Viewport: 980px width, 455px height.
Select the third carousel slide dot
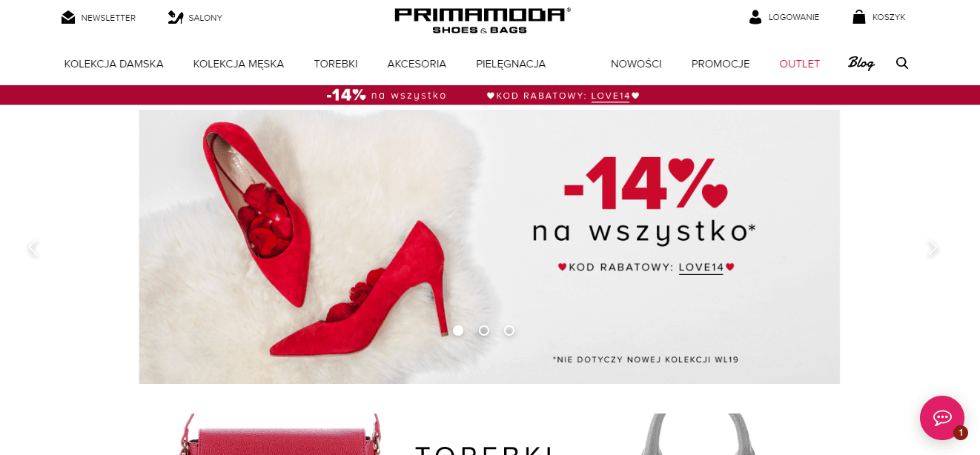point(509,331)
